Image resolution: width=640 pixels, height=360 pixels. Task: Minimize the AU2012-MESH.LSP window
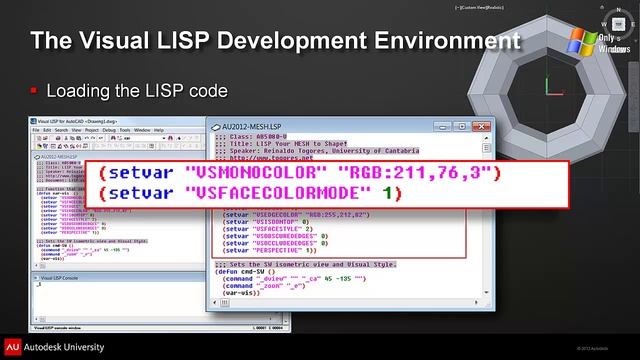442,127
